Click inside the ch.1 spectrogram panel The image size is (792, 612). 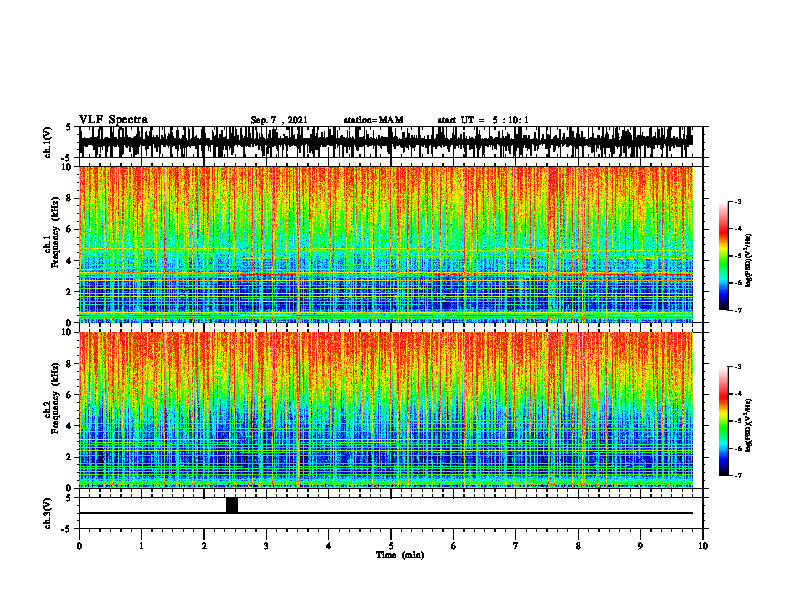click(x=386, y=244)
